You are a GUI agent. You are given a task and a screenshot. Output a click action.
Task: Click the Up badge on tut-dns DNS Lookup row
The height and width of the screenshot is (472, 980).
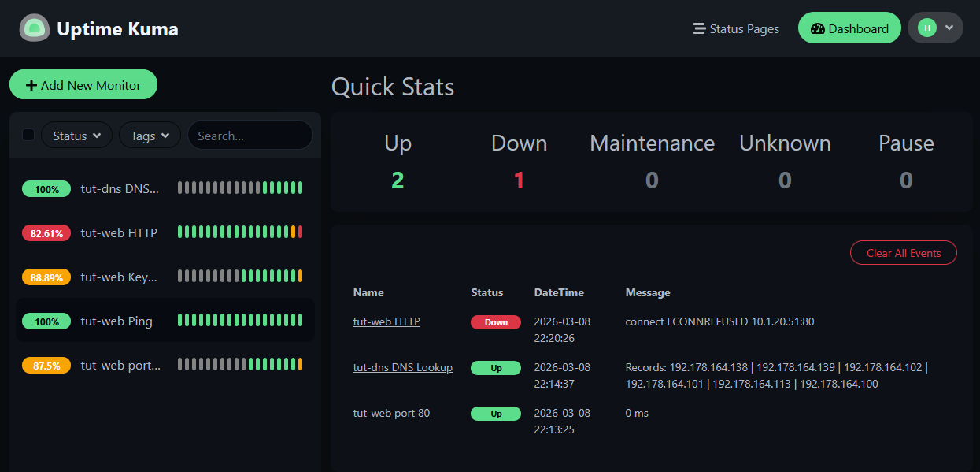point(495,367)
